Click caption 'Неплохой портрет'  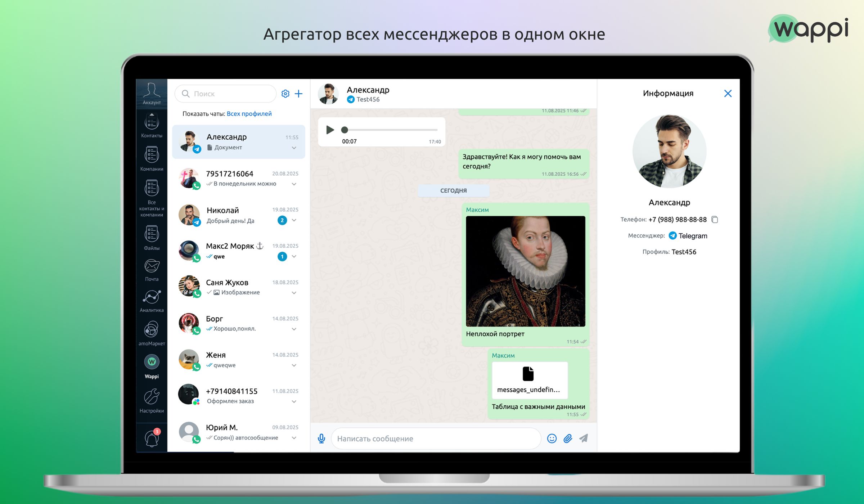[x=495, y=334]
